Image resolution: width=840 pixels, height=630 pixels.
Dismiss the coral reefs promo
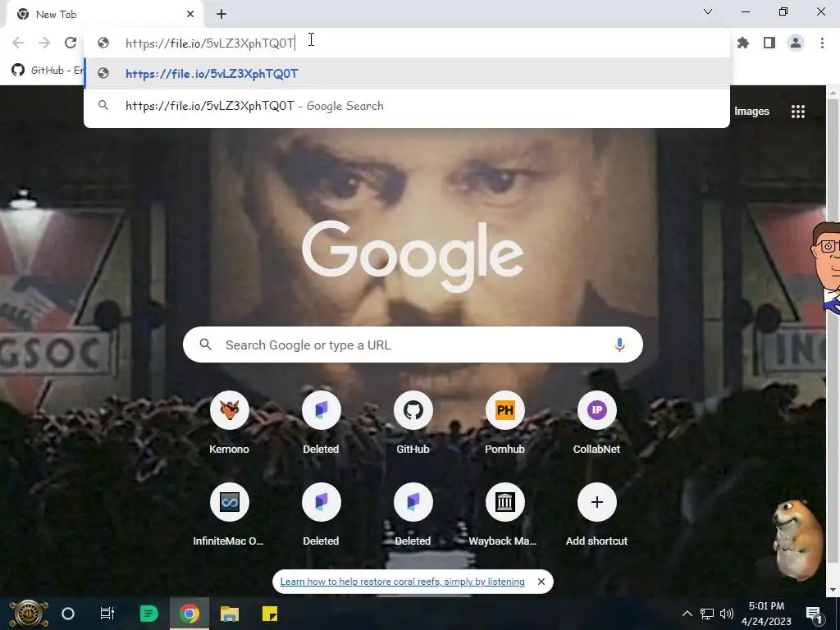(x=541, y=582)
